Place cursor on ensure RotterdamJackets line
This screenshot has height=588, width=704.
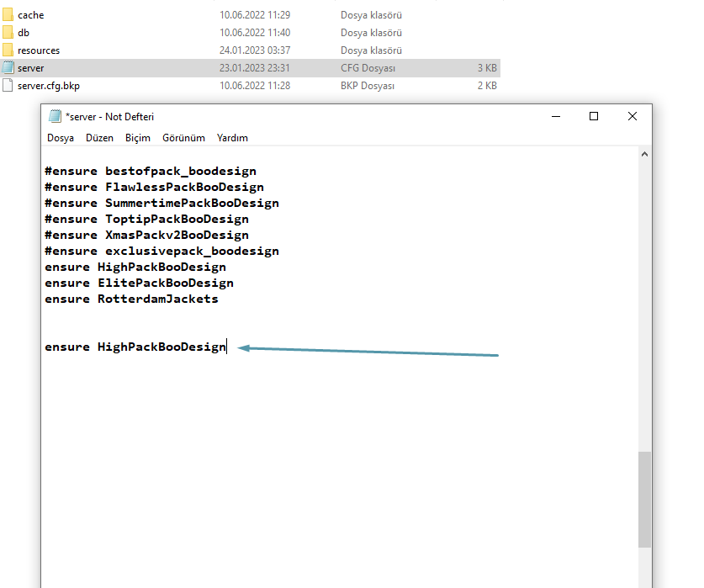click(x=131, y=299)
